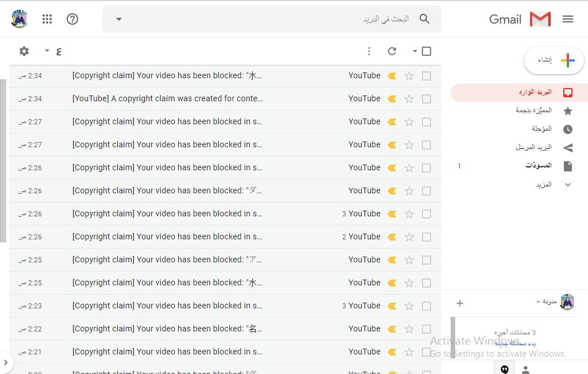Open the Drafts document icon

point(568,166)
